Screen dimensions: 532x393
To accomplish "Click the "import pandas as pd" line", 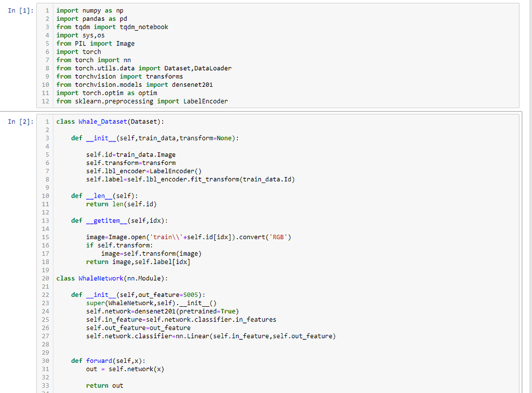I will tap(91, 19).
